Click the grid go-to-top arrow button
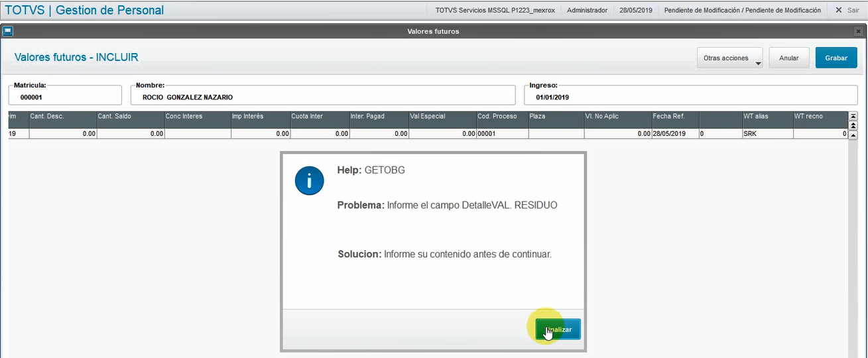 [853, 116]
